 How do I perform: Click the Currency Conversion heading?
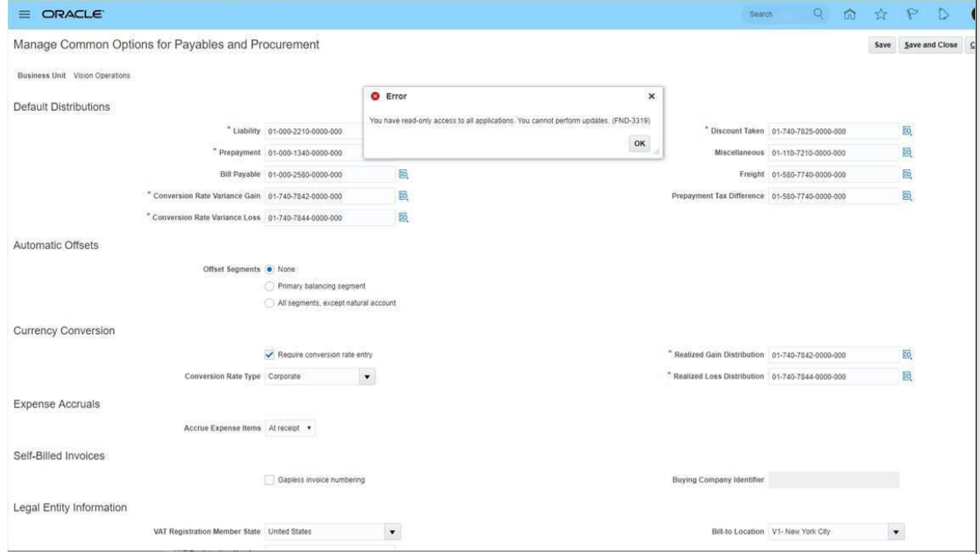[64, 330]
